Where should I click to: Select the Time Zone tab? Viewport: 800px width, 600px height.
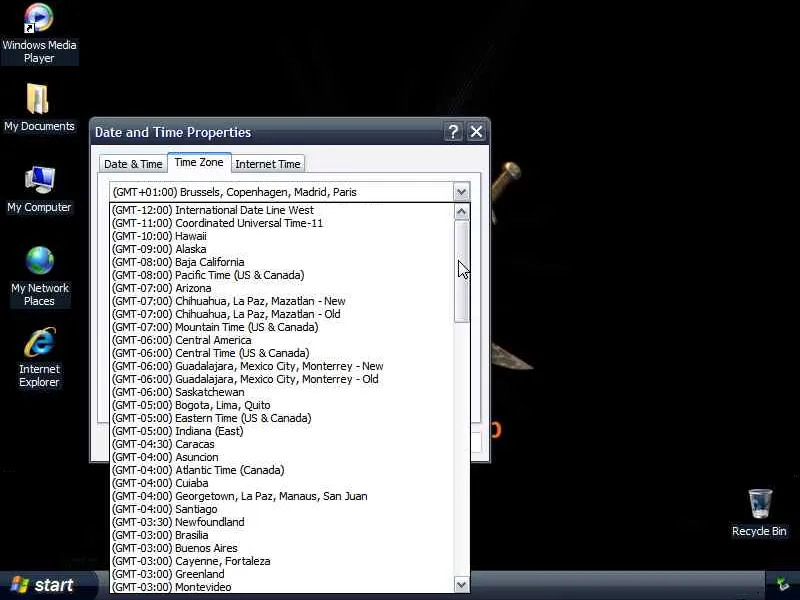pos(199,162)
